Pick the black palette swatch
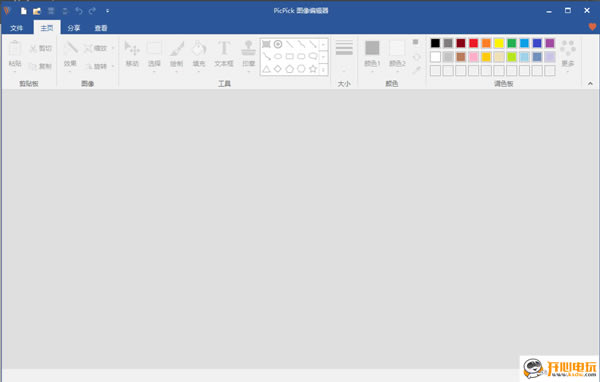 pyautogui.click(x=435, y=43)
